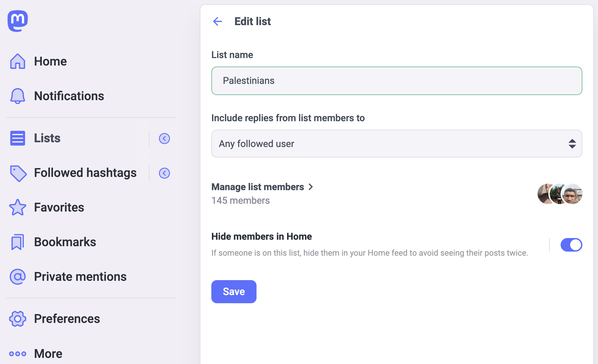Select the Bookmarks icon
Screen dimensions: 598x364
(17, 242)
